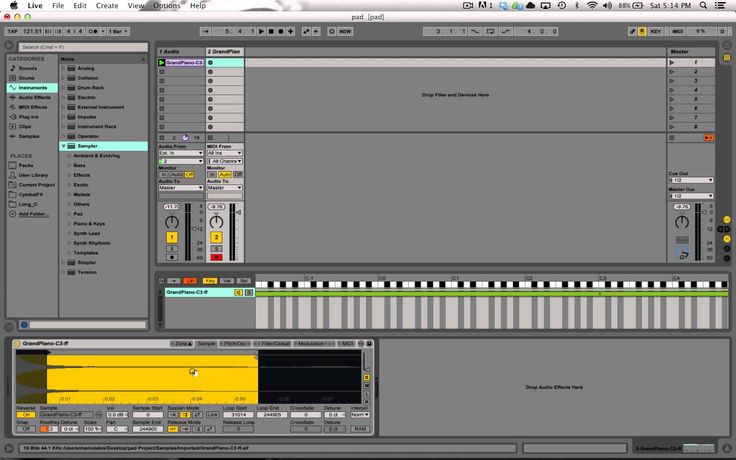Open All Channels dropdown on track 2
Viewport: 736px width, 460px height.
point(225,161)
